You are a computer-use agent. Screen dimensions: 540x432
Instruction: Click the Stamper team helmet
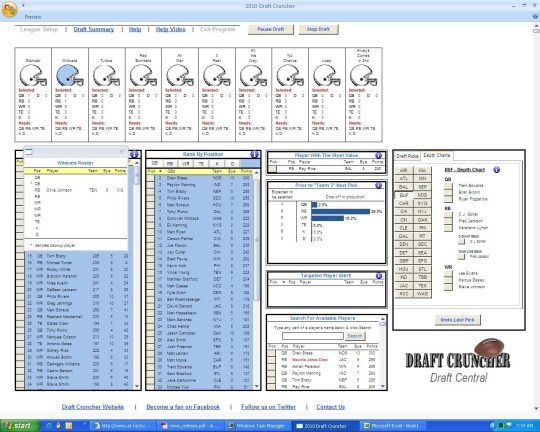click(x=33, y=76)
